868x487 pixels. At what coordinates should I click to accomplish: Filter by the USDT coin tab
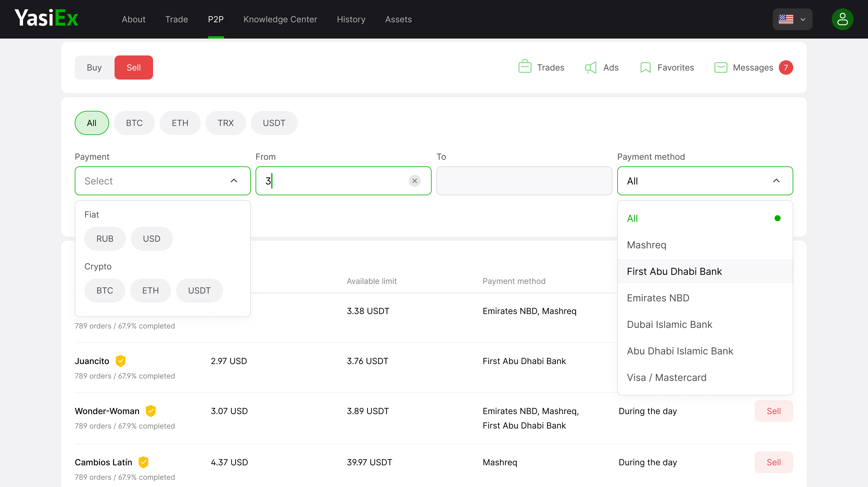point(274,123)
